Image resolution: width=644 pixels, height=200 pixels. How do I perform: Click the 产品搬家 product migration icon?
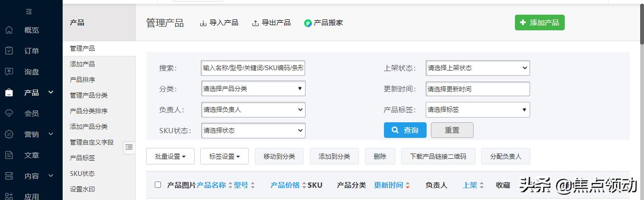[308, 23]
